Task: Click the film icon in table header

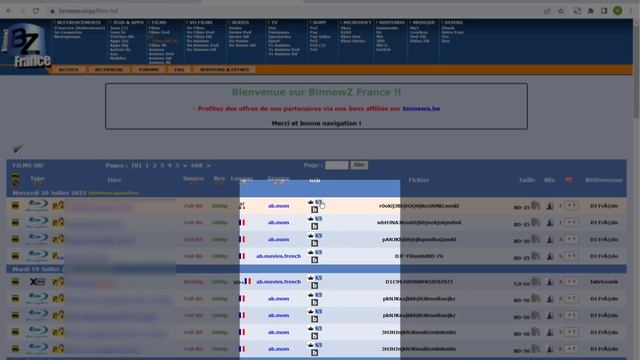Action: pos(15,179)
